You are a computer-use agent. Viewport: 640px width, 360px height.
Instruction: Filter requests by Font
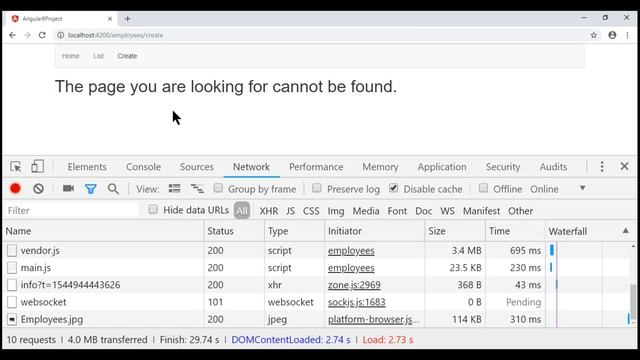click(x=398, y=211)
